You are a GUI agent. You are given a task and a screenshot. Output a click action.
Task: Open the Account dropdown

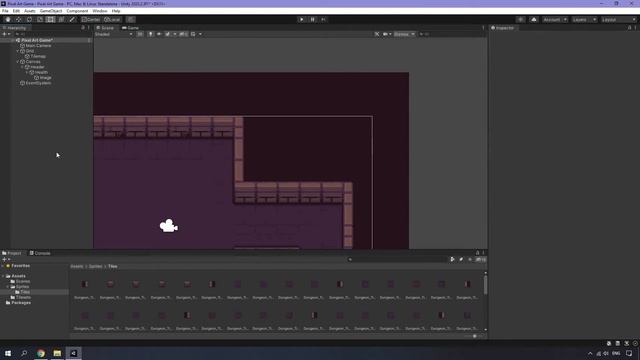pos(555,20)
